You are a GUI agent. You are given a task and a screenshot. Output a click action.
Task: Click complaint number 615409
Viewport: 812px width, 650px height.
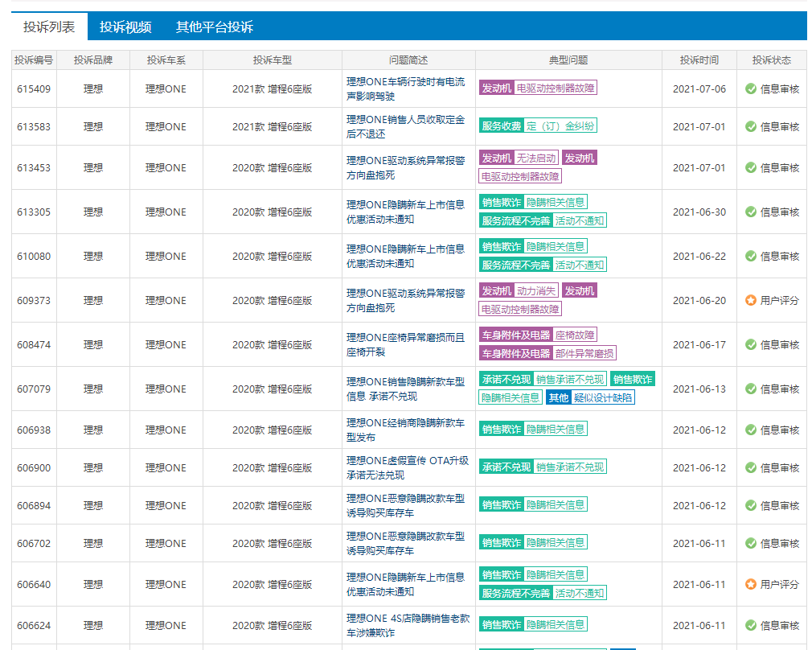point(34,88)
